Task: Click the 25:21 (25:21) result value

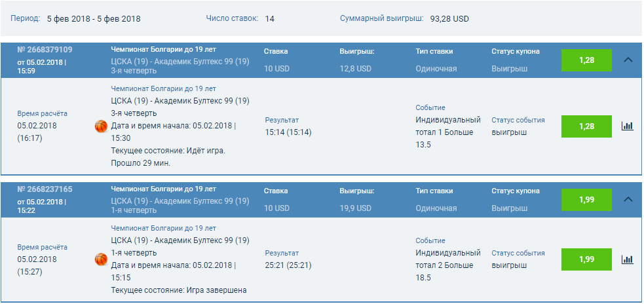Action: pos(288,265)
